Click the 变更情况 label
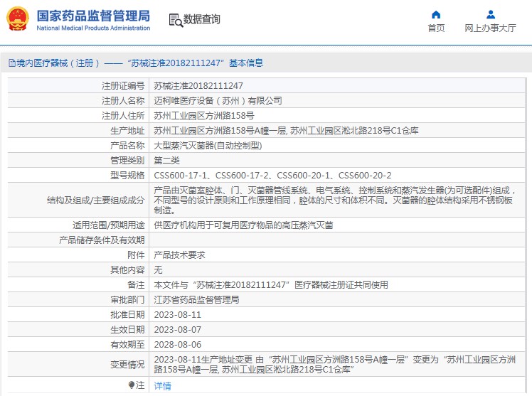This screenshot has height=396, width=532. pyautogui.click(x=127, y=365)
